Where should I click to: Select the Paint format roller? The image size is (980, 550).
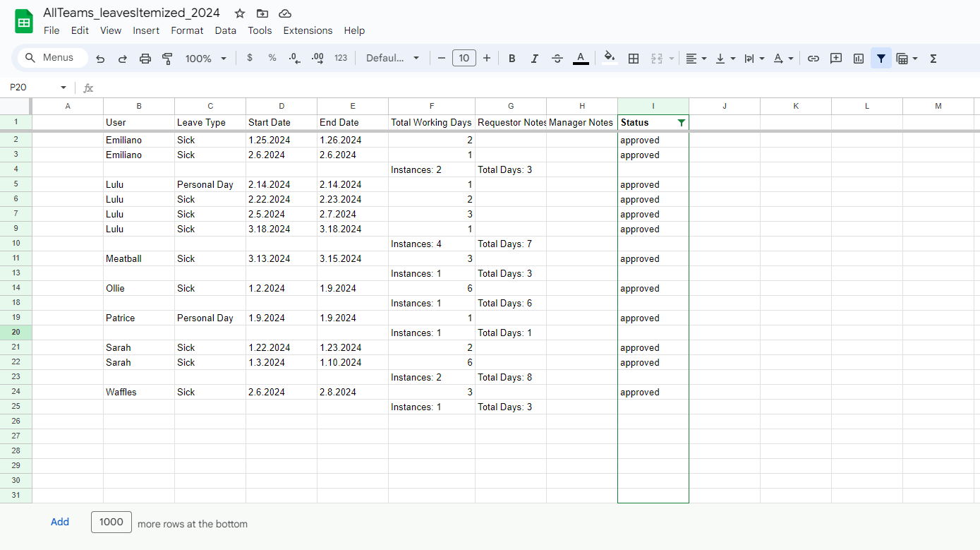168,59
